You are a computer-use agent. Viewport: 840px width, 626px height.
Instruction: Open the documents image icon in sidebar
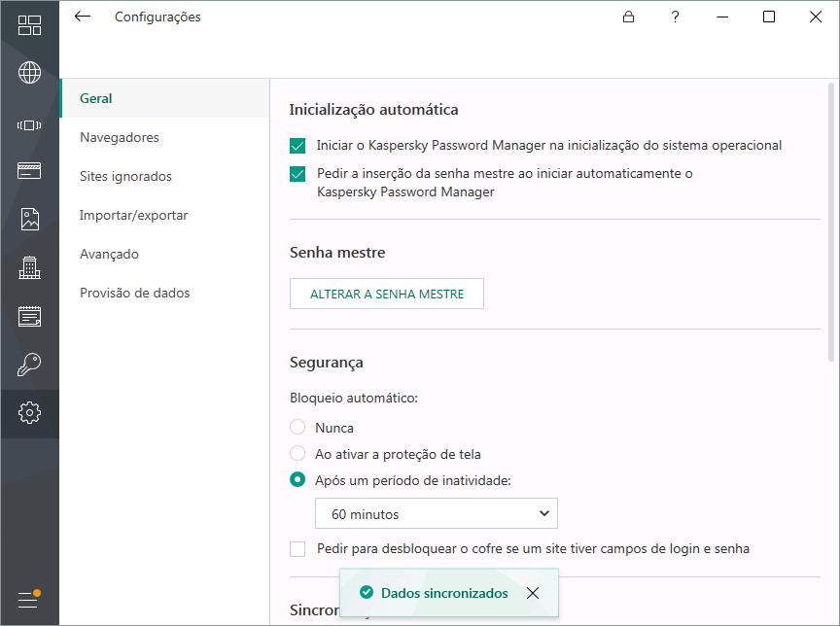point(29,219)
